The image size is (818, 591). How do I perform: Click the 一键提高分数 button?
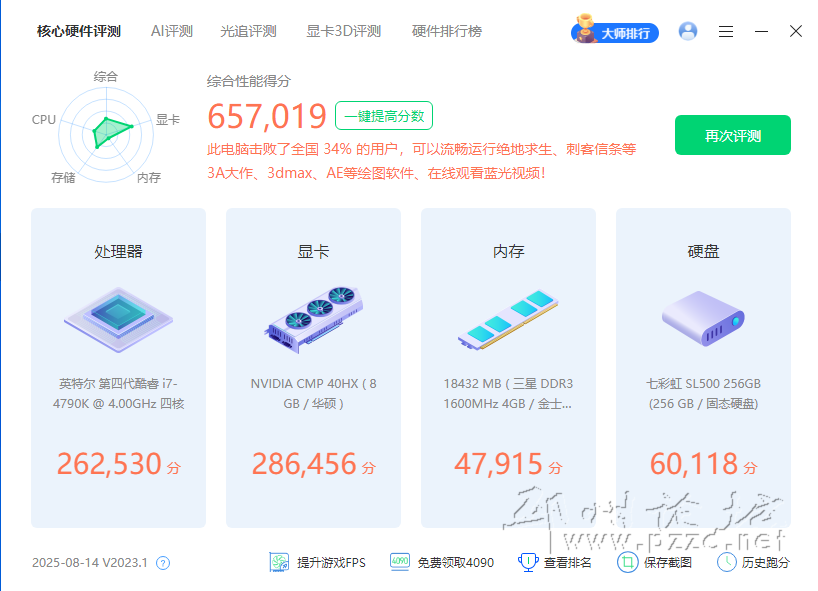point(384,115)
